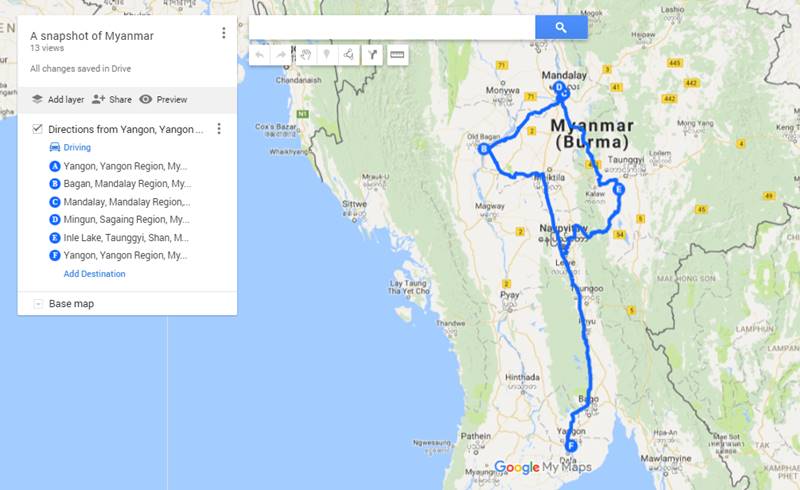Click the map search input field

[392, 27]
